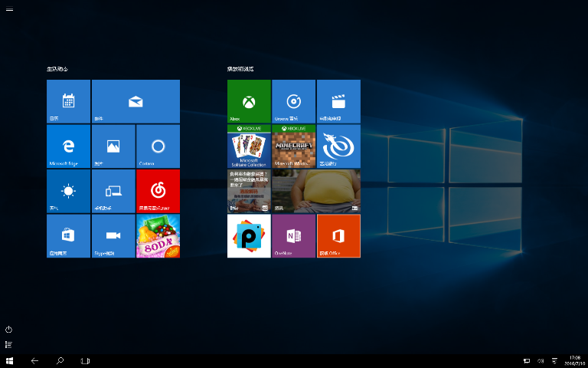Screen dimensions: 588x368
Task: Open the Phone Companion tile
Action: pos(113,191)
